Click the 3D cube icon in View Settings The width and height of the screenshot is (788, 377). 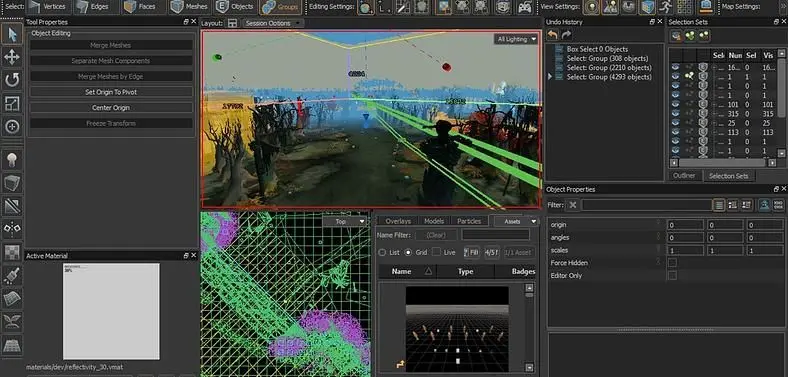(647, 7)
